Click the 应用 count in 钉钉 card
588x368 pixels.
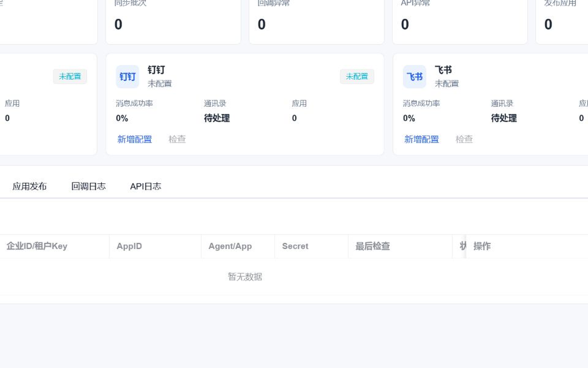pos(294,118)
